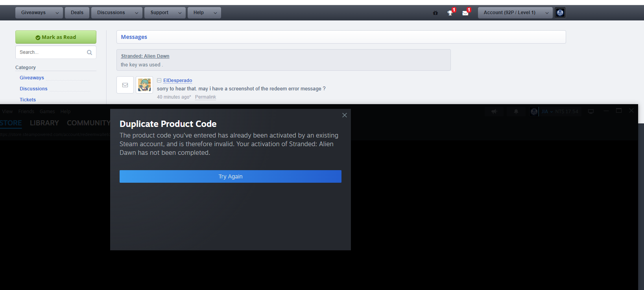Viewport: 644px width, 290px height.
Task: Select the Giveaways category in the sidebar
Action: coord(32,78)
